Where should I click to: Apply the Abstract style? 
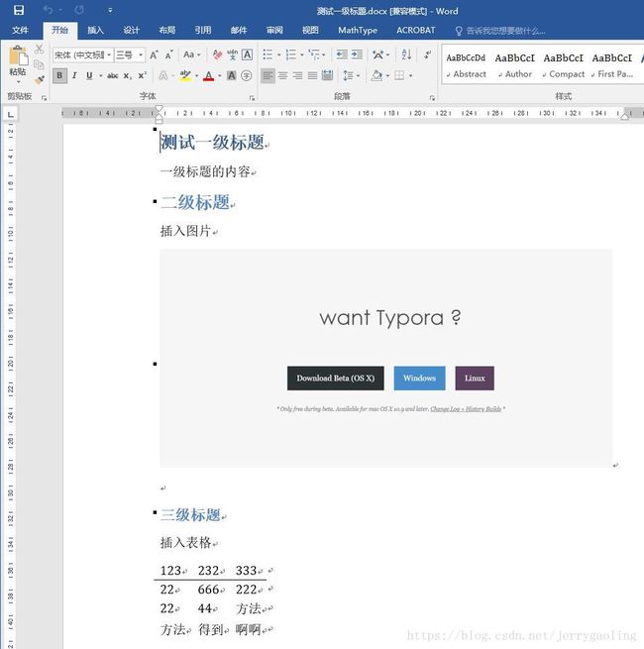pyautogui.click(x=466, y=65)
